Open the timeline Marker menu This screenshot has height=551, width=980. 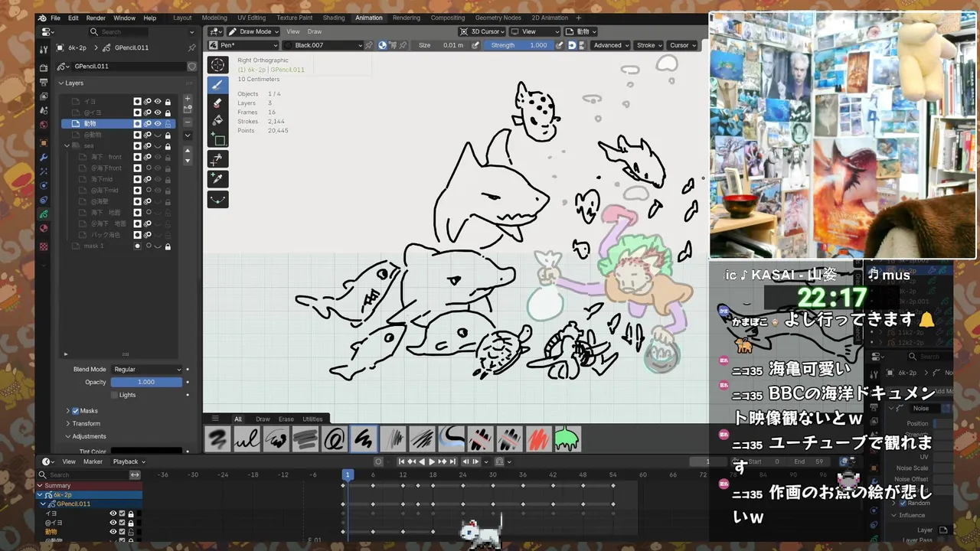click(x=93, y=461)
